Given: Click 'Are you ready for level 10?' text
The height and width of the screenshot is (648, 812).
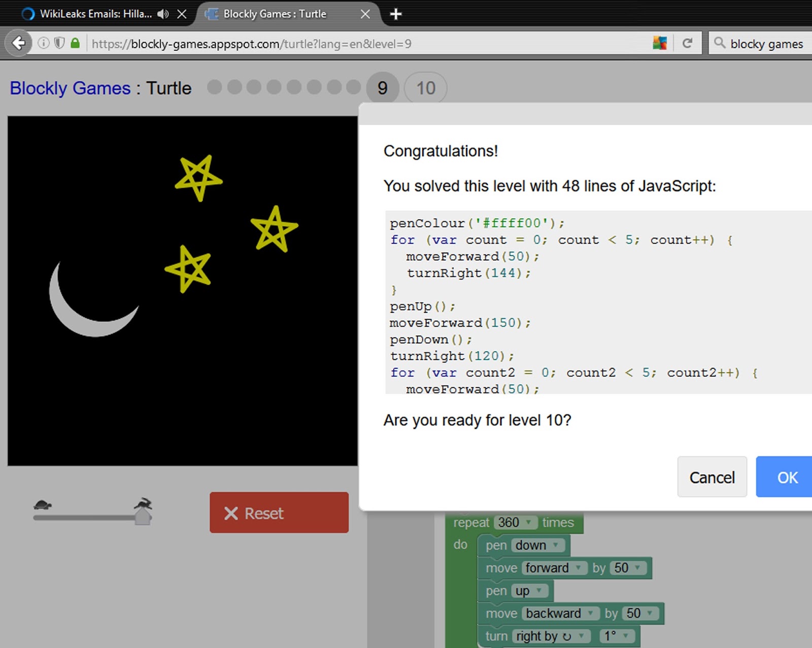Looking at the screenshot, I should pyautogui.click(x=478, y=420).
